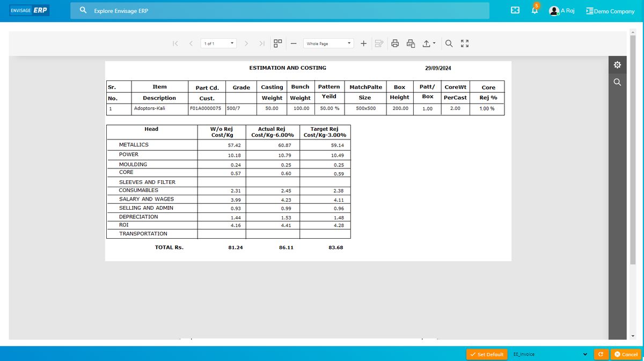The height and width of the screenshot is (361, 644).
Task: Print the estimation report
Action: pos(395,43)
